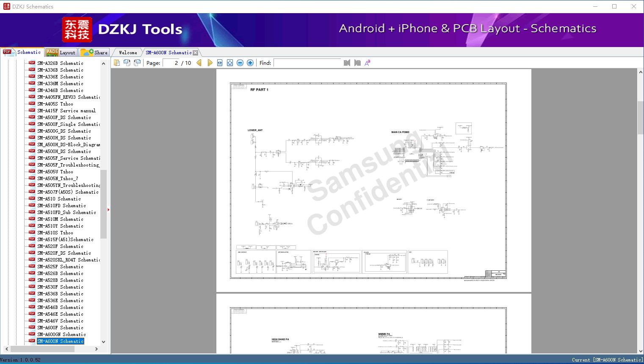Viewport: 644px width, 364px height.
Task: Click tree horizontal scroll-left arrow
Action: tap(7, 349)
